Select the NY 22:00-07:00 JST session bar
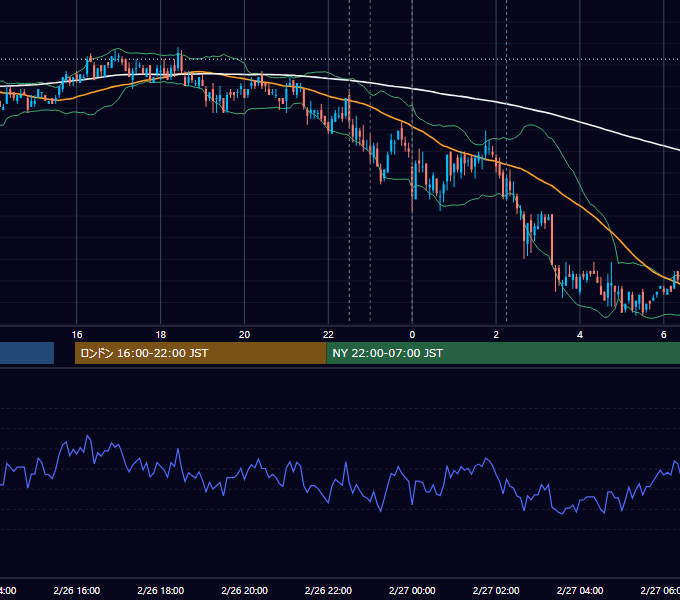This screenshot has width=680, height=600. (503, 353)
